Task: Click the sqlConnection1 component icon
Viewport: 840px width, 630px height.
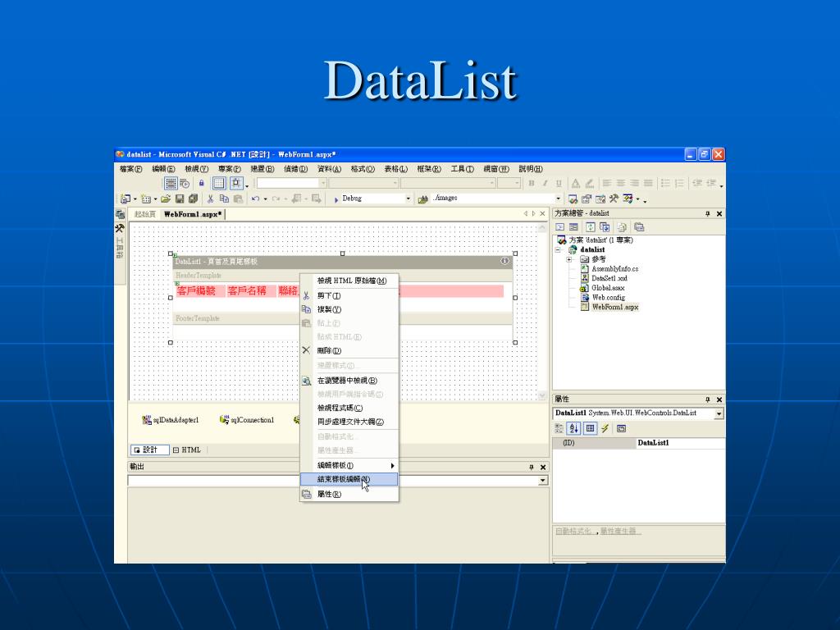Action: click(x=224, y=420)
